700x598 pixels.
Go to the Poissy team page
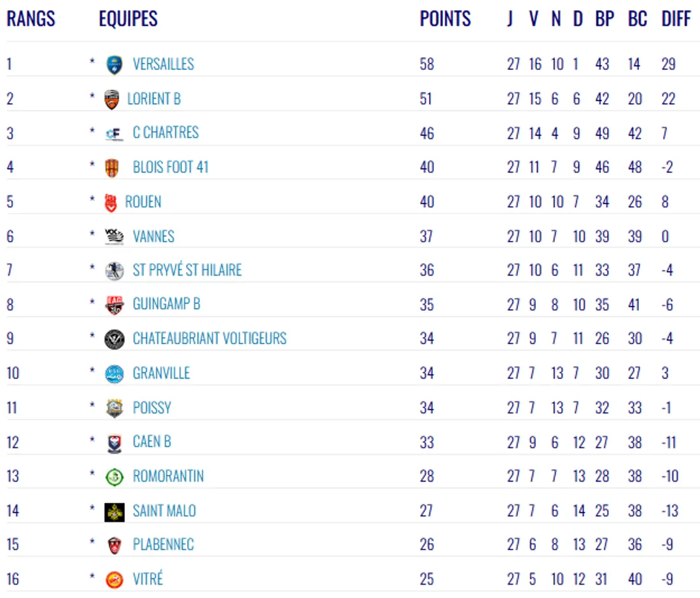click(x=151, y=407)
